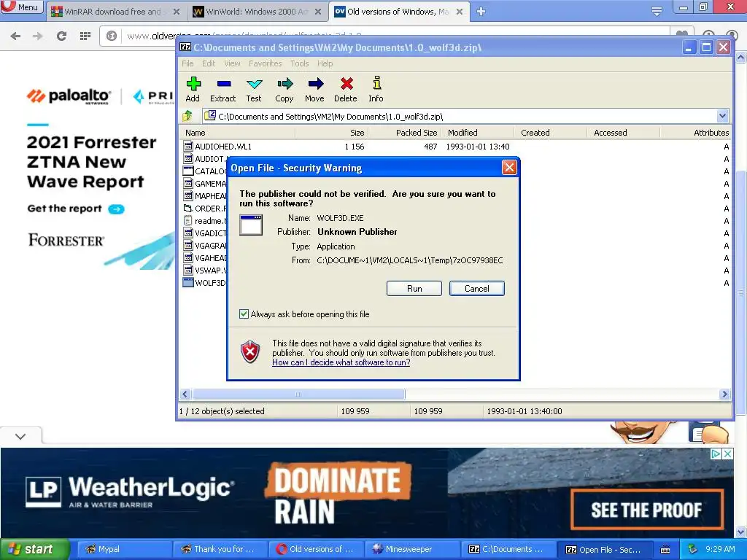Click the red shield warning icon
The height and width of the screenshot is (560, 747).
pos(250,352)
